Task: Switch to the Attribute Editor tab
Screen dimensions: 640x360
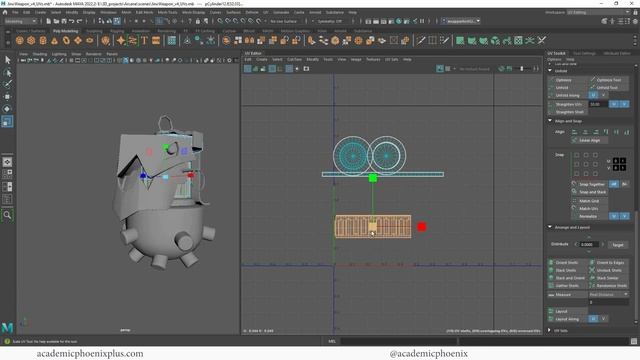Action: click(x=617, y=53)
